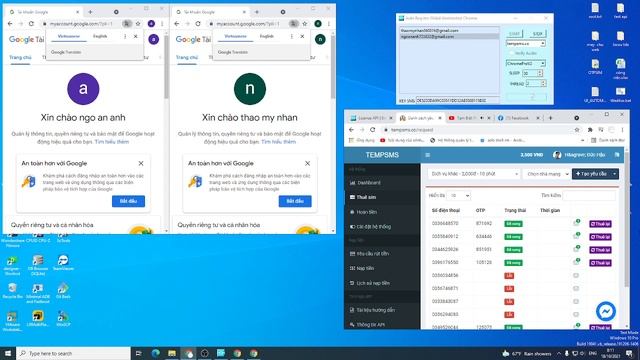This screenshot has height=360, width=640.
Task: Select Vietnamese tab in left translate popup
Action: 69,36
